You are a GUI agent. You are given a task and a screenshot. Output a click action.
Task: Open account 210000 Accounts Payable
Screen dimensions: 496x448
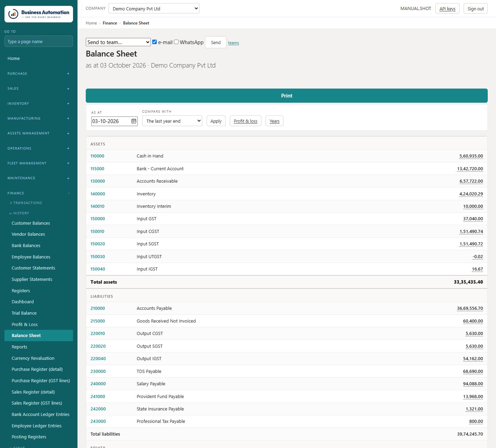click(98, 308)
